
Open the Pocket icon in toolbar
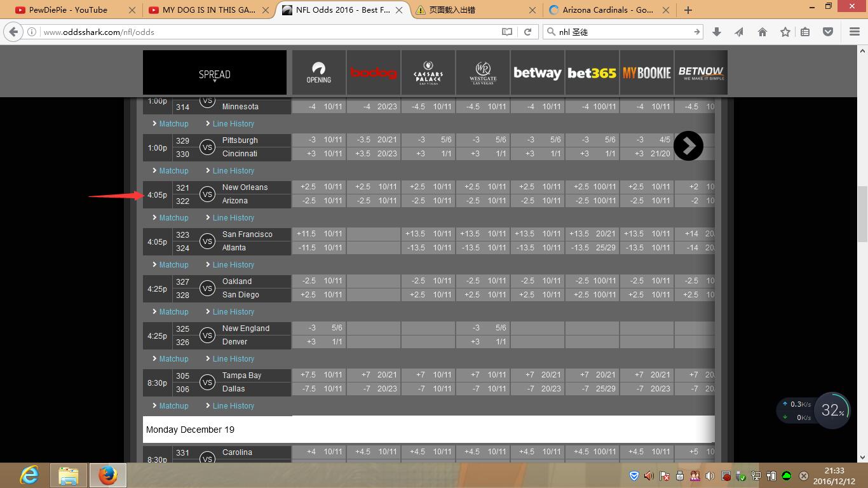[x=828, y=32]
